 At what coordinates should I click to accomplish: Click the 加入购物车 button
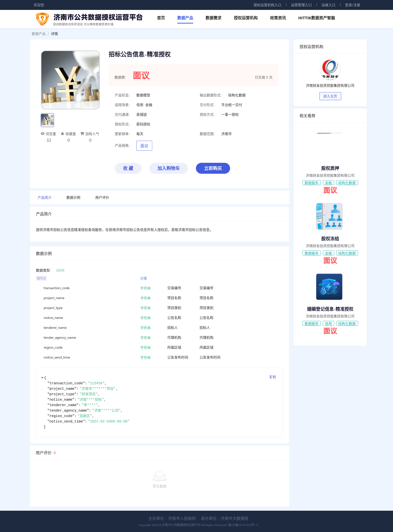click(169, 168)
